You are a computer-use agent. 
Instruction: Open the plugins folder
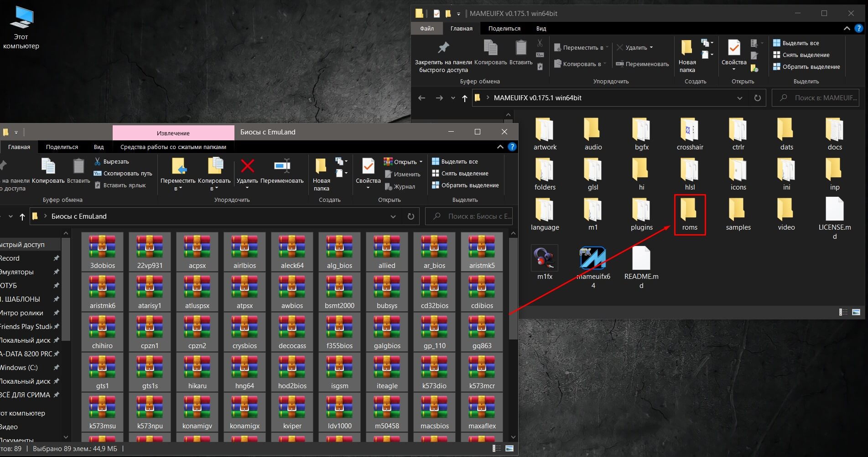tap(641, 215)
